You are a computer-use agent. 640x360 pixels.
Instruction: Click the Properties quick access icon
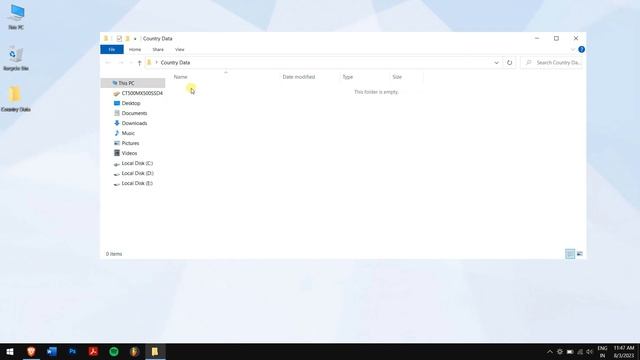(119, 38)
